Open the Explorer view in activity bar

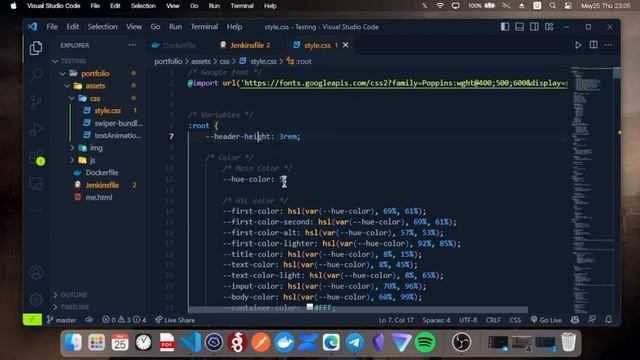click(36, 48)
